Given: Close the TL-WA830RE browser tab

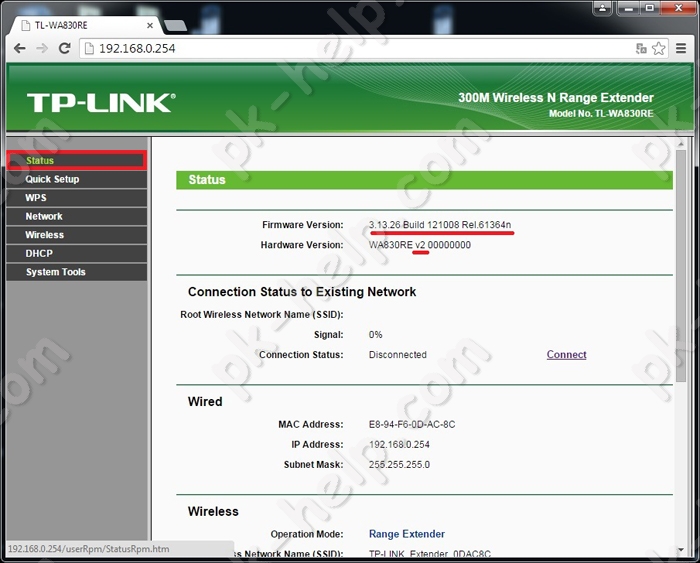Looking at the screenshot, I should click(150, 25).
